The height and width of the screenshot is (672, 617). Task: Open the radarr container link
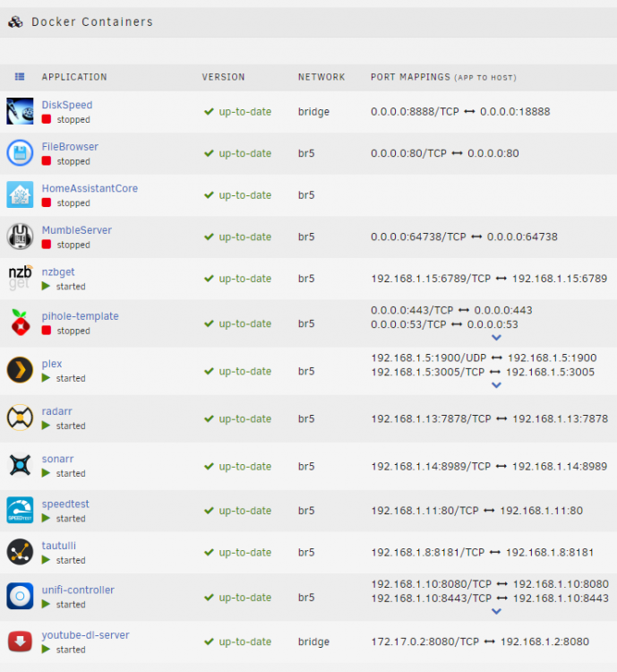coord(56,411)
